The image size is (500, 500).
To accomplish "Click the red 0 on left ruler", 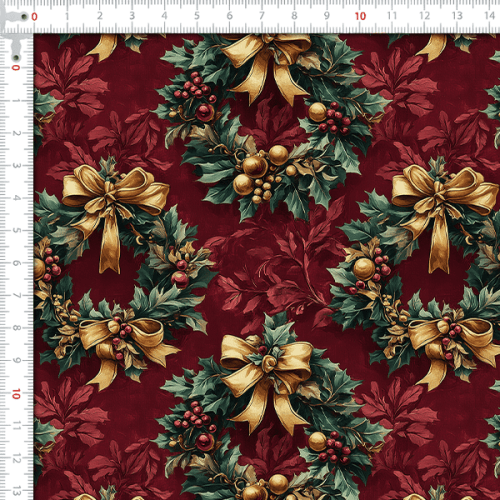I will pos(16,68).
